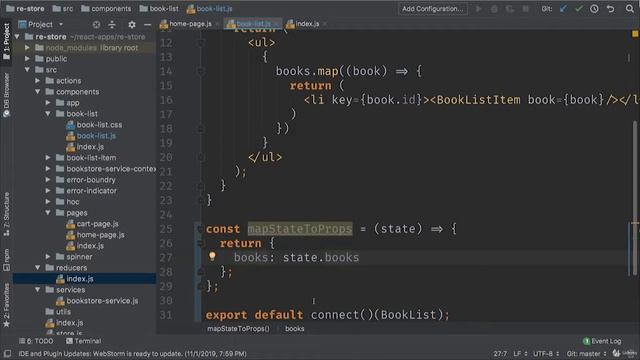Click the editor vertical scrollbar
The width and height of the screenshot is (640, 360).
pos(635,198)
